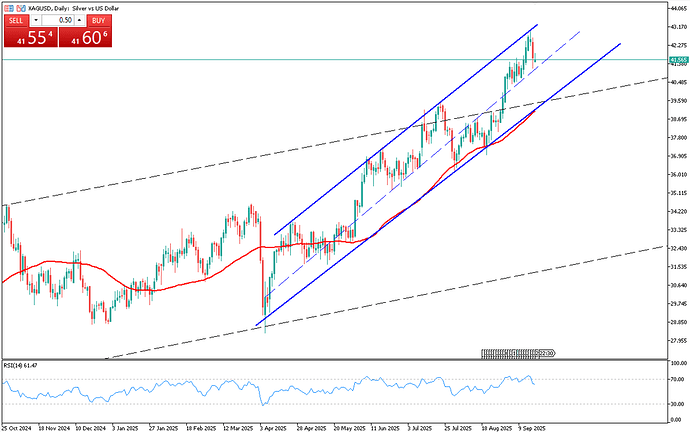Click the XAGUSD, Daily chart title text
The height and width of the screenshot is (432, 690).
(73, 8)
